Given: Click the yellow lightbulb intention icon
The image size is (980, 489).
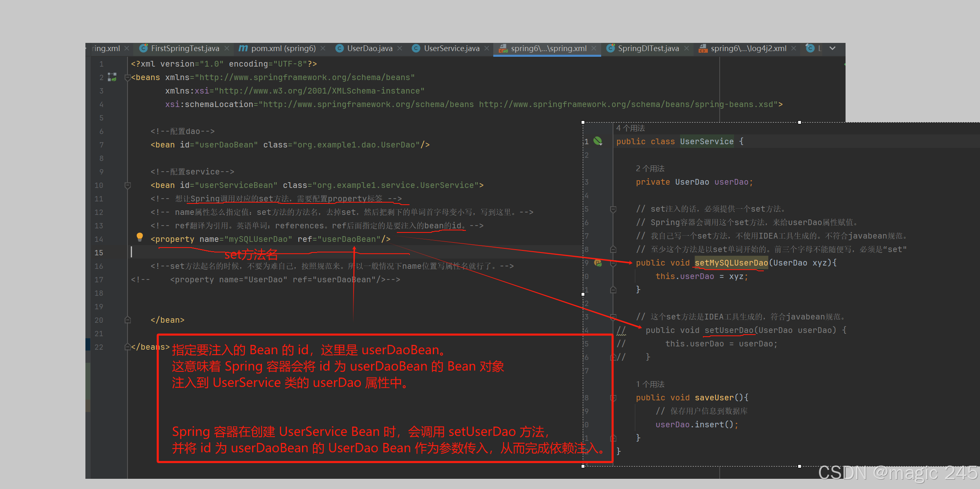Looking at the screenshot, I should [x=140, y=237].
